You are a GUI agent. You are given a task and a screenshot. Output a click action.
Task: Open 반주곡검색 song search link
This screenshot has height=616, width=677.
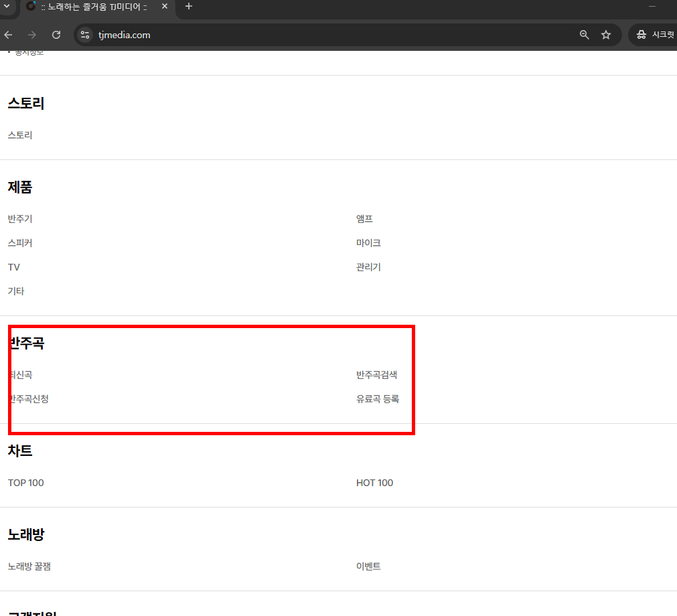376,374
